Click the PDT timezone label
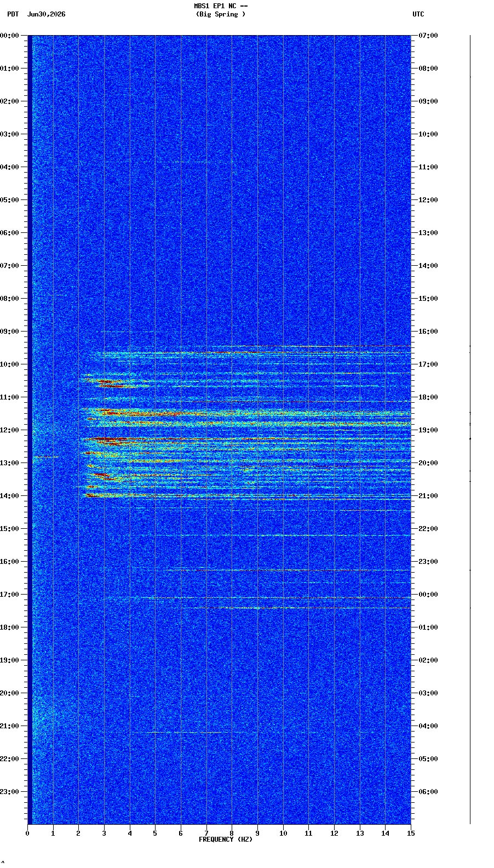 [x=13, y=14]
